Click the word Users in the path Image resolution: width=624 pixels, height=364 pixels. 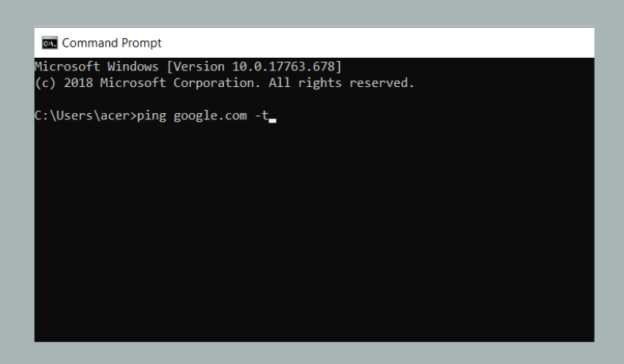click(74, 116)
